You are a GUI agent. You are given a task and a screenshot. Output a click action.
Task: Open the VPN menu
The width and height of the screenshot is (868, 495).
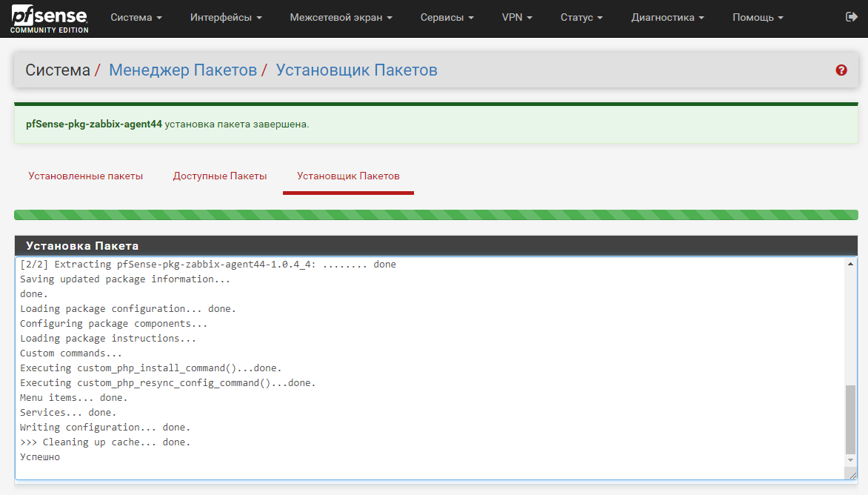pos(517,17)
